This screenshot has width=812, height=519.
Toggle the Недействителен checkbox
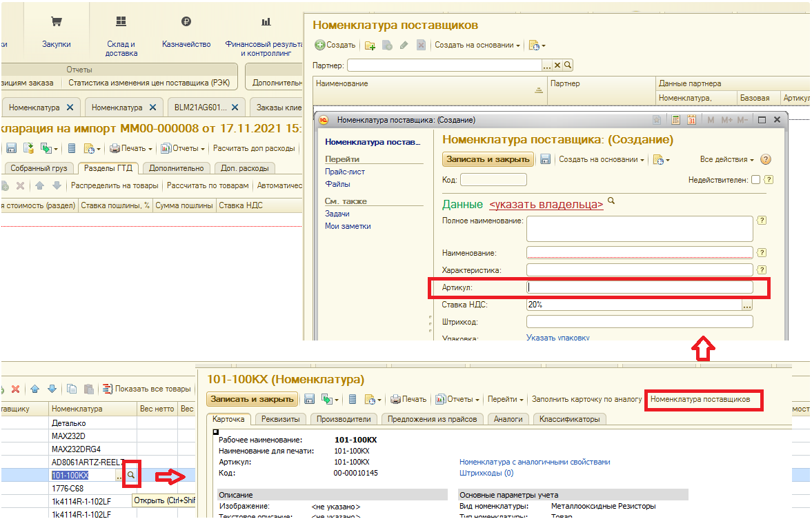tap(755, 180)
